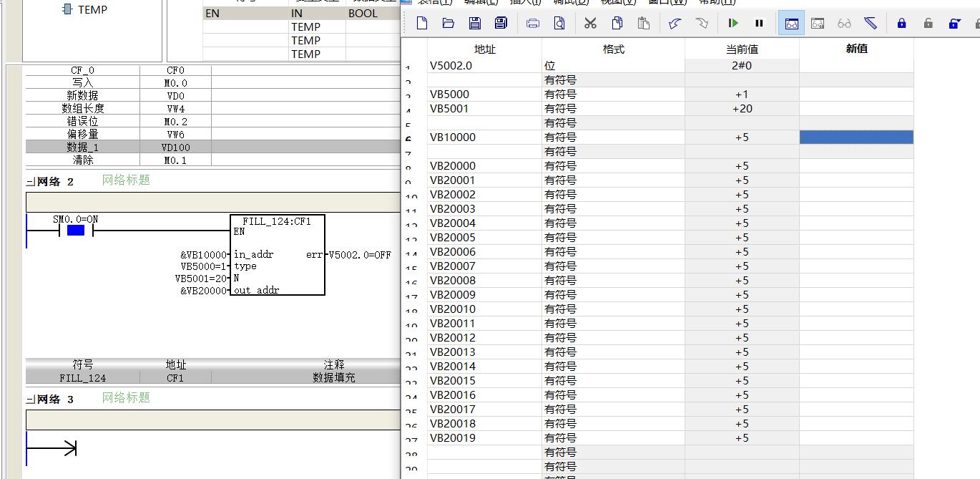The width and height of the screenshot is (980, 479).
Task: Start PLC with green run arrow
Action: [733, 23]
